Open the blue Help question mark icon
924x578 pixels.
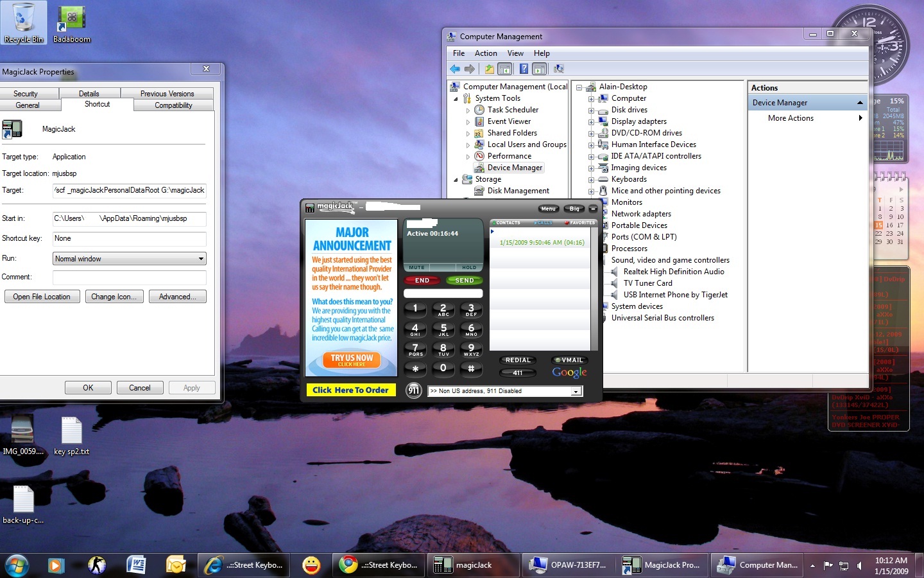pyautogui.click(x=524, y=69)
